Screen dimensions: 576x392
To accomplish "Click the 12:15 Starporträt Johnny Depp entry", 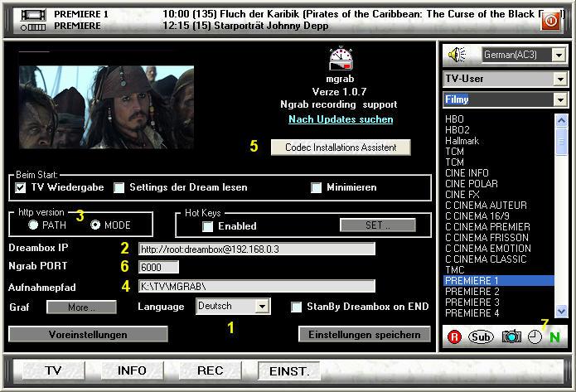I will [x=245, y=26].
